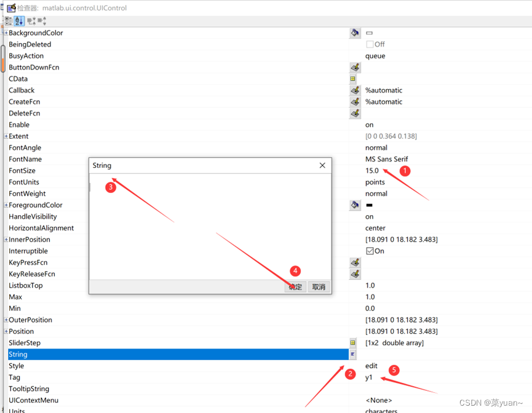Screen dimensions: 532x413
Task: Click the Style value edit
Action: (x=371, y=366)
